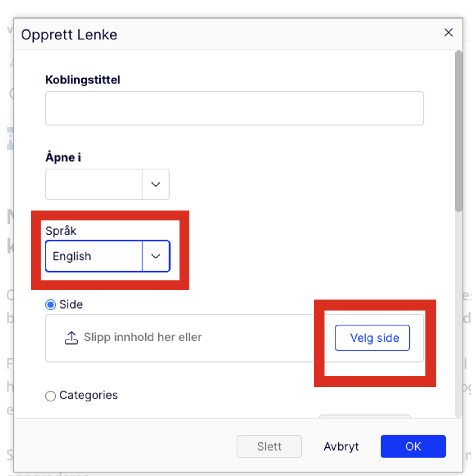This screenshot has width=472, height=476.
Task: Confirm with the OK button
Action: (413, 446)
